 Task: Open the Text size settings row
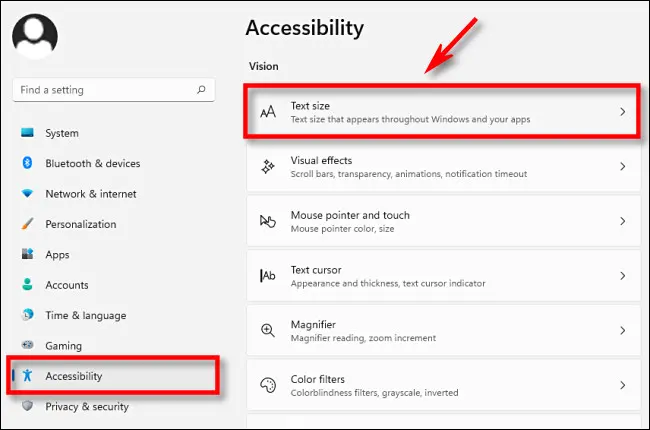pyautogui.click(x=442, y=112)
